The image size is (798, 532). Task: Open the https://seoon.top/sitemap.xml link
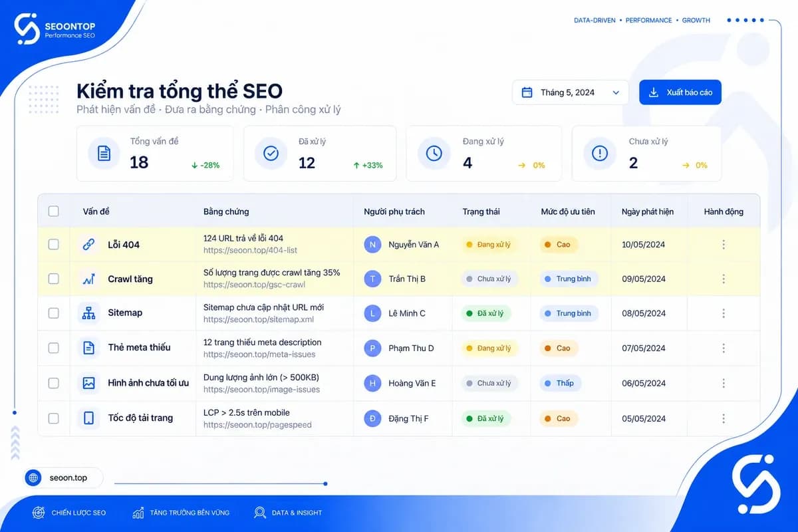click(258, 319)
